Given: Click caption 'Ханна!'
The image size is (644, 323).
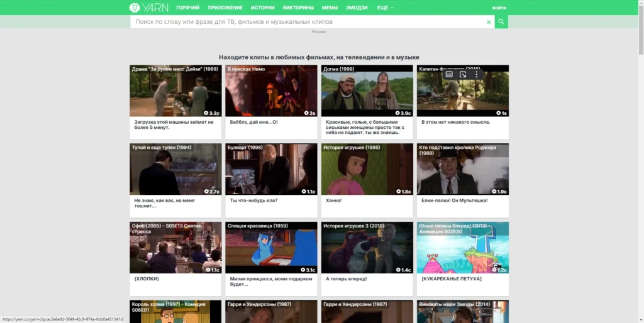Looking at the screenshot, I should pyautogui.click(x=333, y=200).
